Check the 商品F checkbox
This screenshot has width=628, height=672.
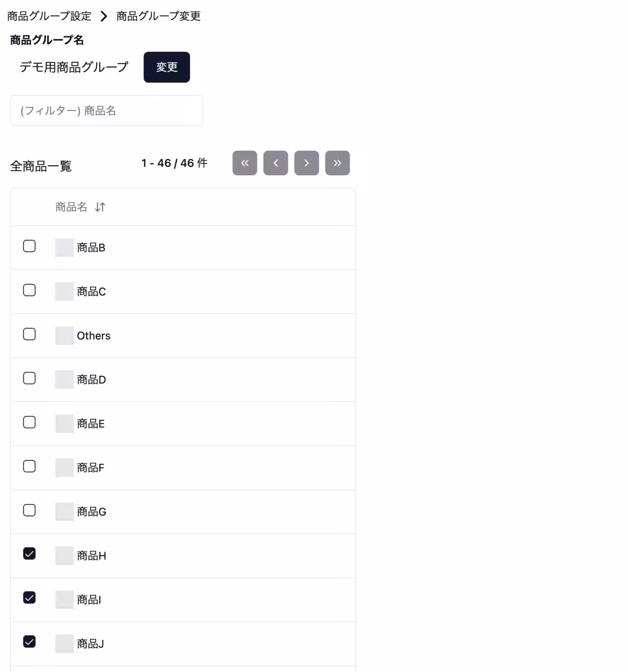pyautogui.click(x=29, y=466)
